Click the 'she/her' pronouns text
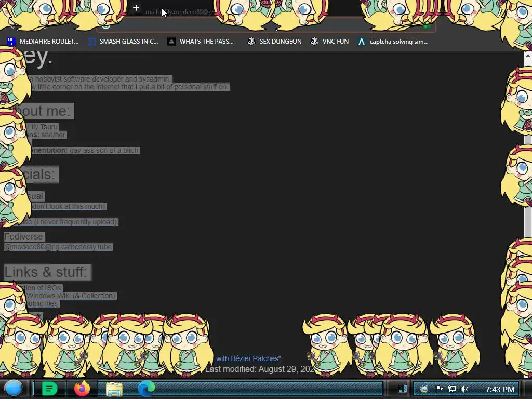Image resolution: width=532 pixels, height=399 pixels. pos(54,135)
